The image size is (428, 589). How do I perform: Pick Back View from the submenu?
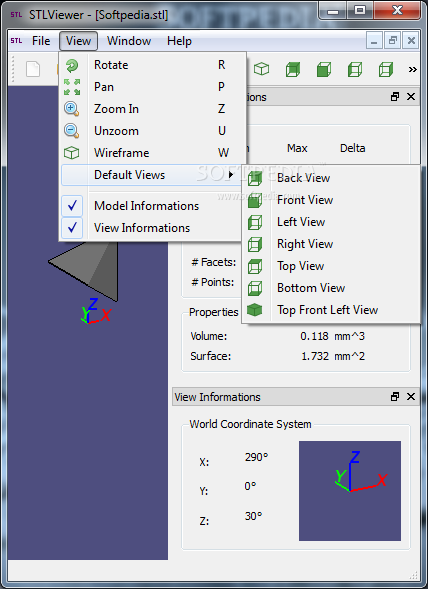[331, 178]
